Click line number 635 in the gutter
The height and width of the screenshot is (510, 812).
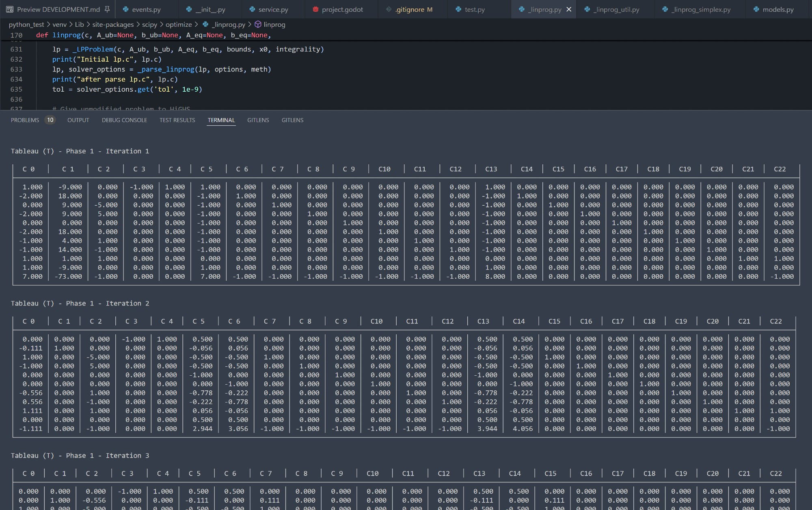(x=16, y=89)
